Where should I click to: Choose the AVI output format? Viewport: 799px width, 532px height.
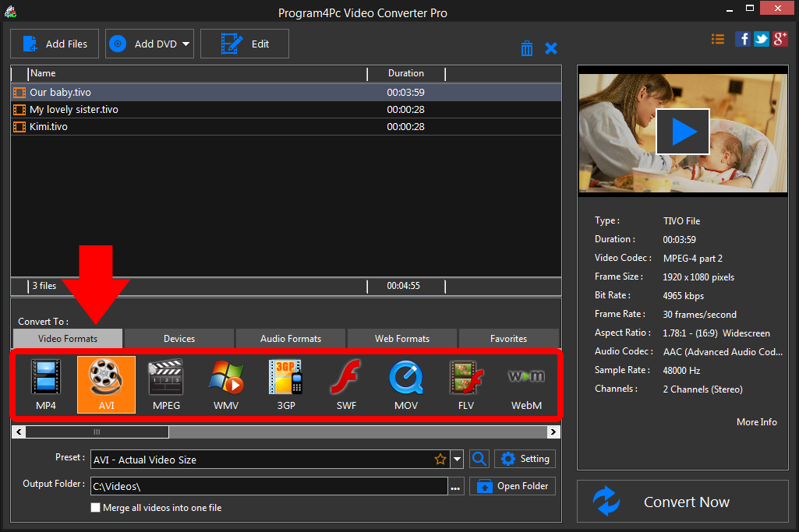click(106, 384)
